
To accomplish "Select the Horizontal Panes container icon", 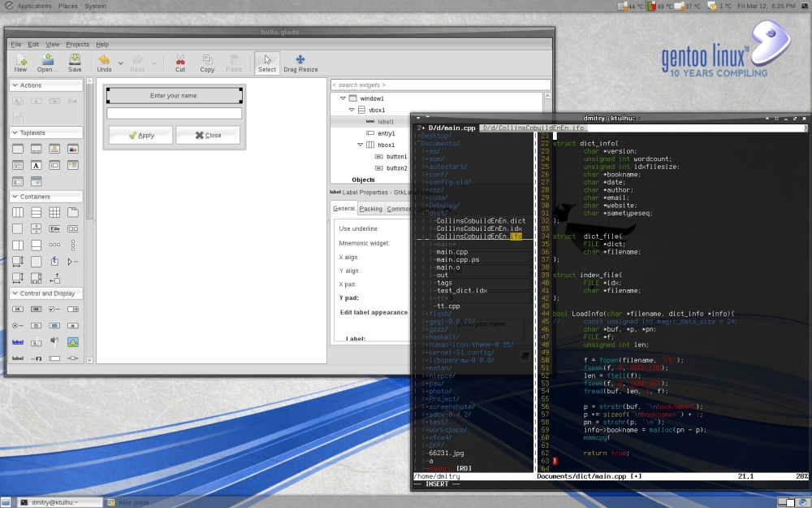I will [18, 245].
